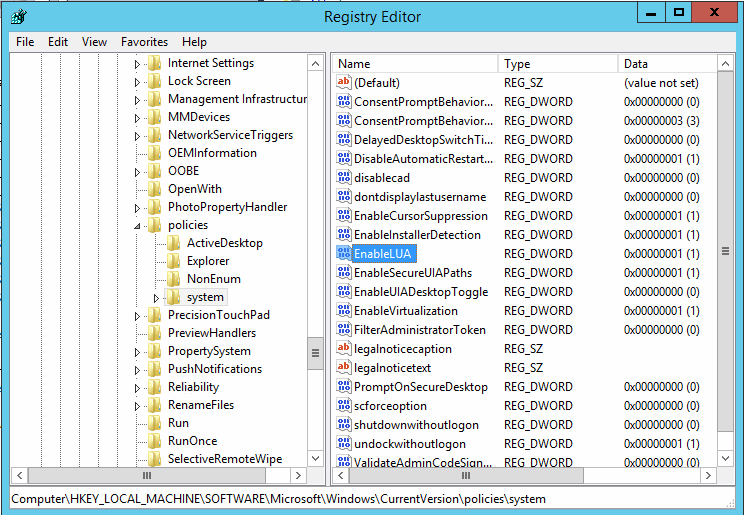Screen dimensions: 744x515
Task: Expand the Reliability key
Action: tap(137, 388)
